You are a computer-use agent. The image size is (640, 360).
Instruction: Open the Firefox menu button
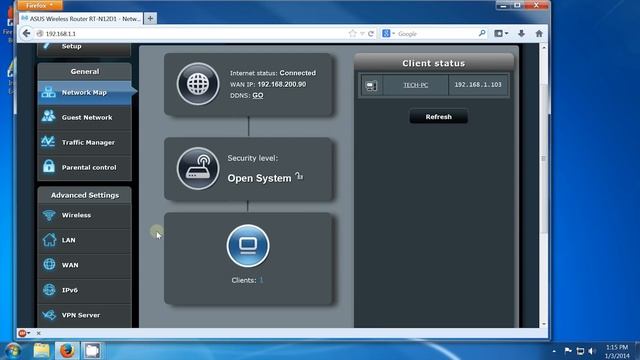[40, 5]
